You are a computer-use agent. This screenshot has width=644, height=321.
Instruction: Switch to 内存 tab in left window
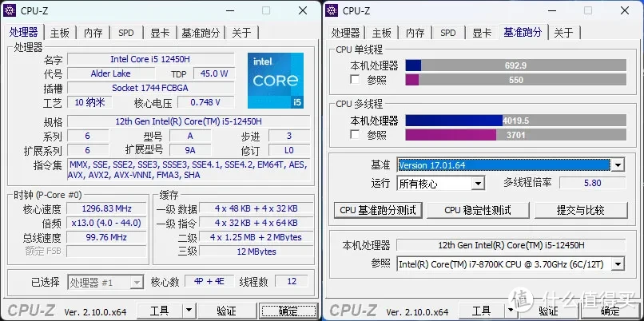pos(93,33)
